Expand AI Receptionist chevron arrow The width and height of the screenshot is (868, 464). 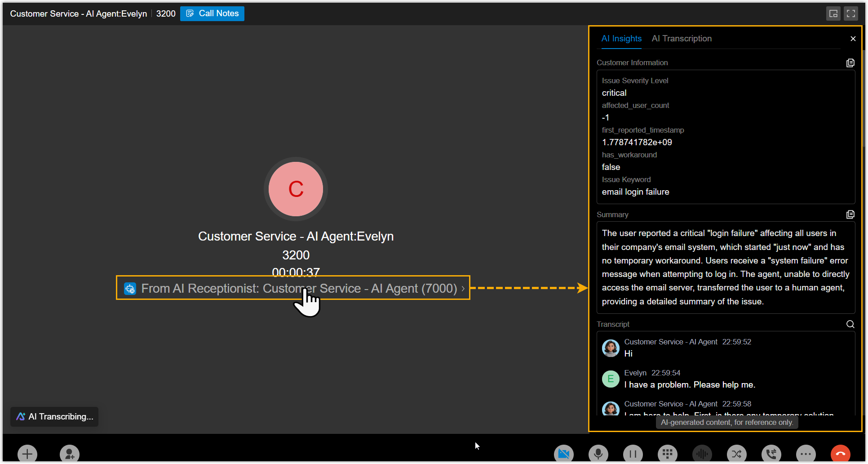(463, 289)
